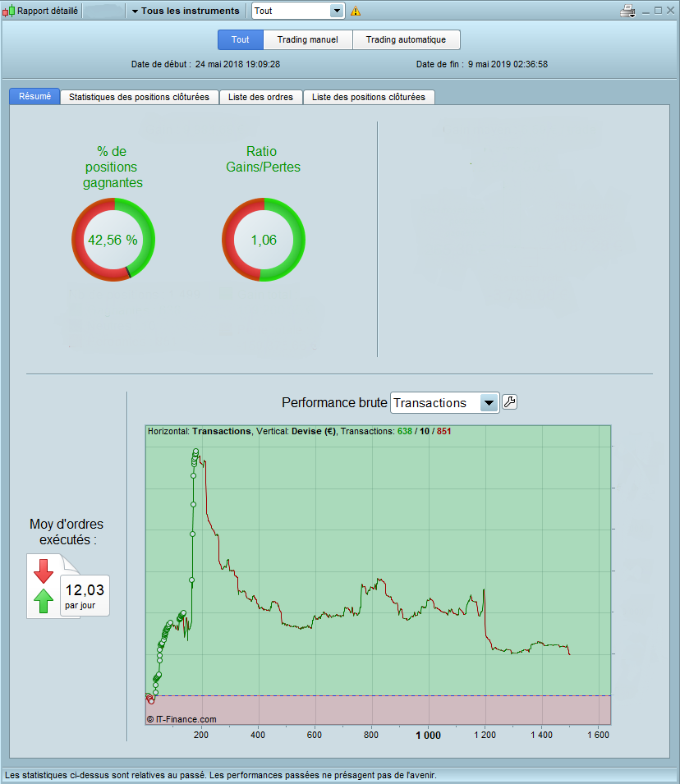Click the peak marker on performance curve
This screenshot has height=784, width=680.
[x=195, y=452]
